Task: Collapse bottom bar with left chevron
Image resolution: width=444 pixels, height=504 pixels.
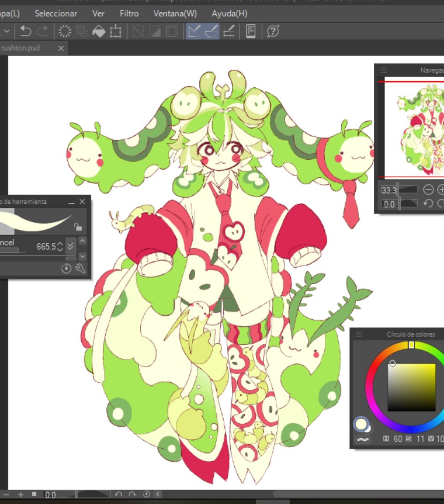Action: click(158, 495)
